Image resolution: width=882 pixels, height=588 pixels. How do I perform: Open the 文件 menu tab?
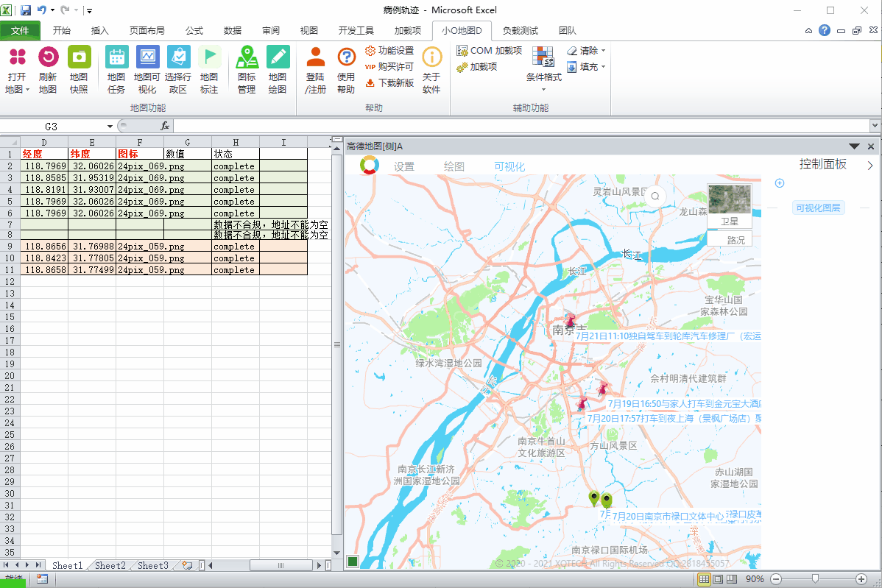pos(20,30)
